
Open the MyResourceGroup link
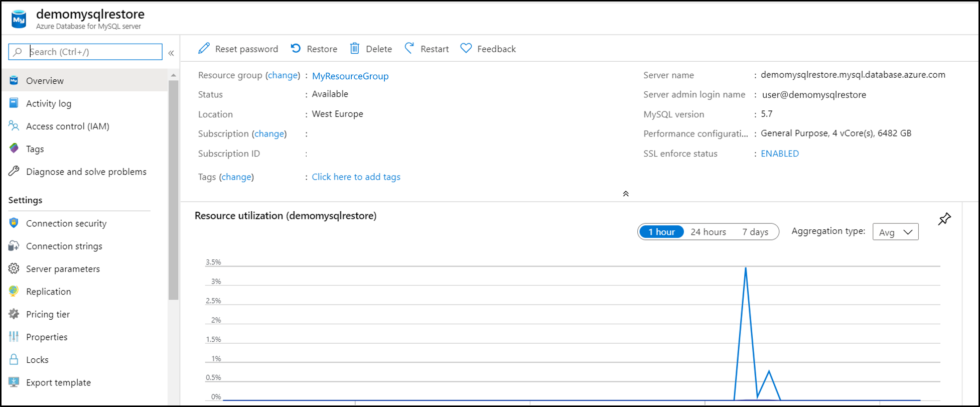350,76
